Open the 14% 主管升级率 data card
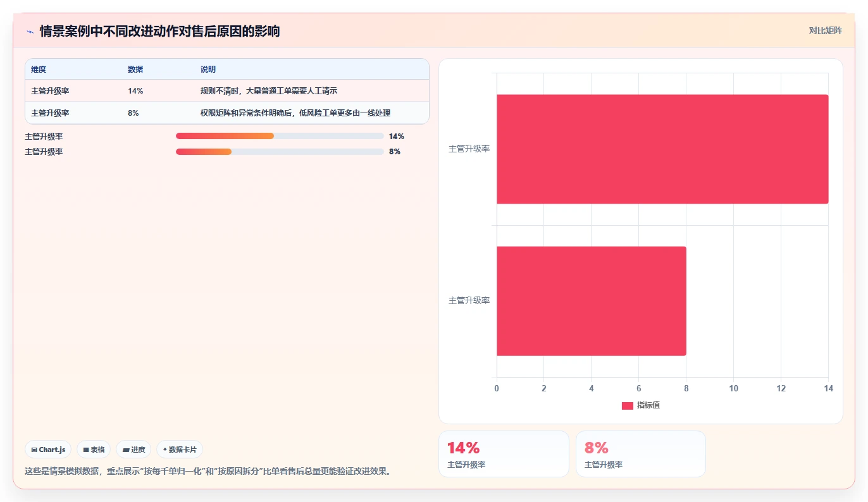The width and height of the screenshot is (868, 502). pos(504,454)
